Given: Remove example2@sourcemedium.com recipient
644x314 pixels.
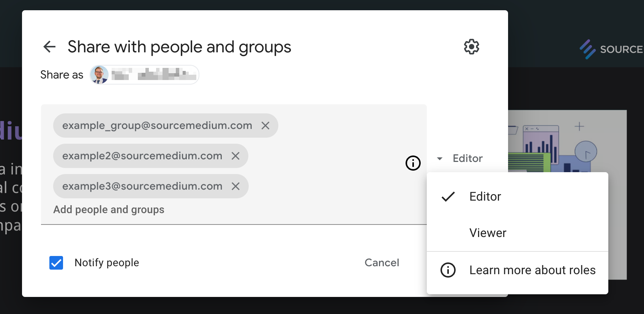Looking at the screenshot, I should click(235, 156).
